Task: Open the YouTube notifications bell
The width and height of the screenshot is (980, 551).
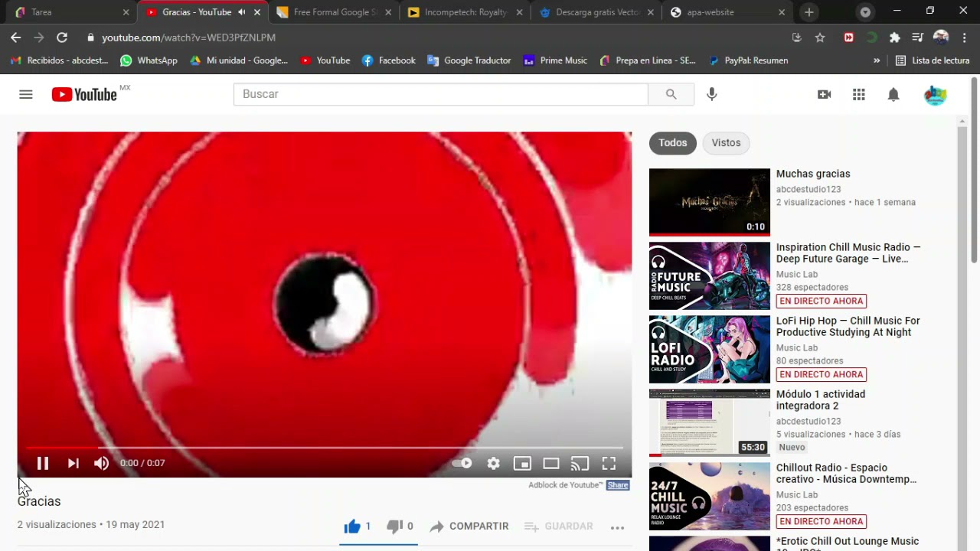Action: click(x=893, y=94)
